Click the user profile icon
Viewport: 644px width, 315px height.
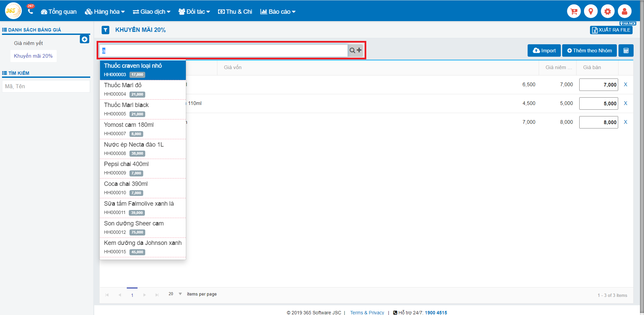pos(624,11)
